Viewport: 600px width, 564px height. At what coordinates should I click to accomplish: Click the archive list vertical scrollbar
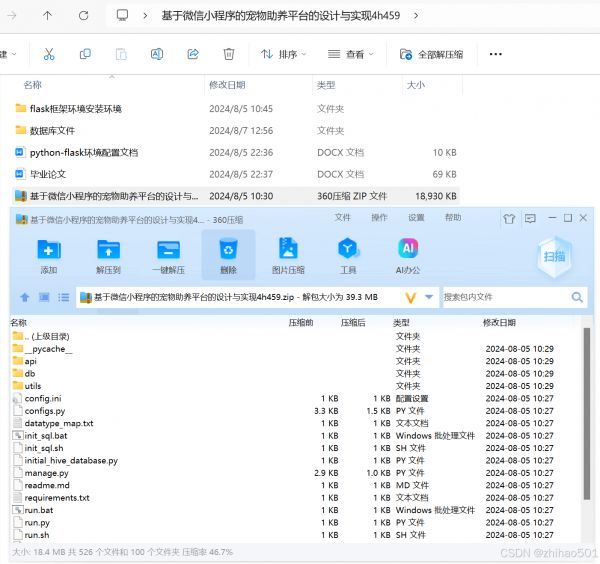pos(587,413)
